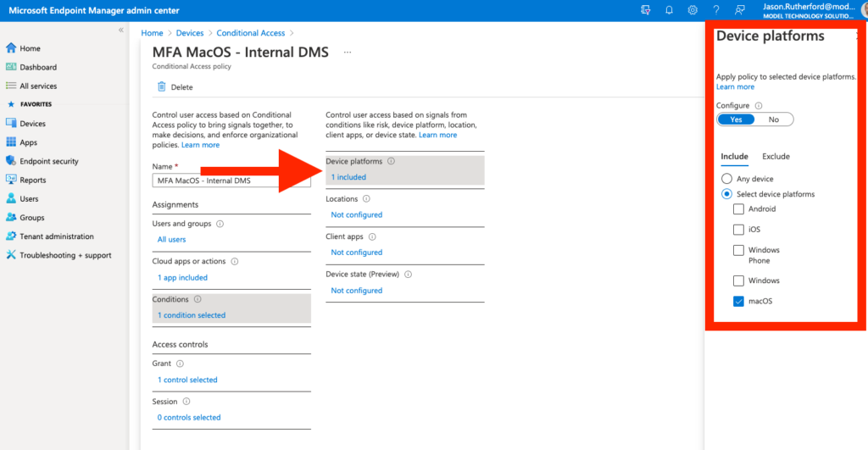Select the Select device platforms radio
This screenshot has width=868, height=450.
tap(726, 194)
